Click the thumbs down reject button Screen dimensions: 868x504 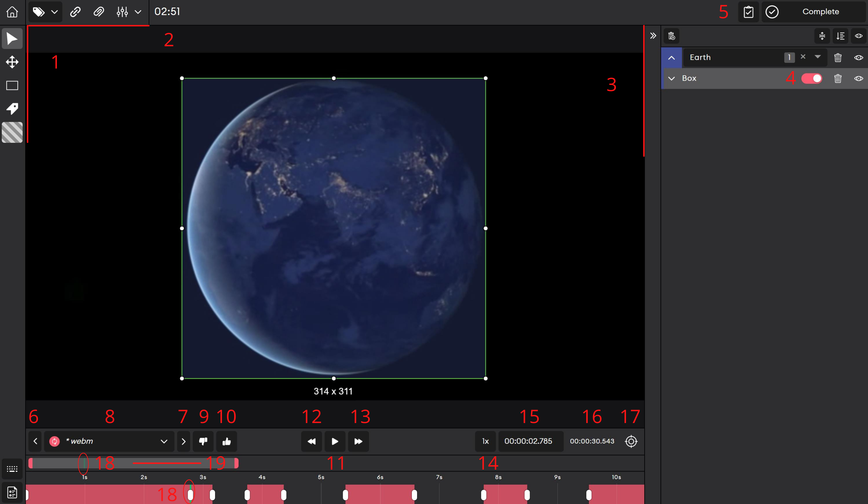(203, 441)
